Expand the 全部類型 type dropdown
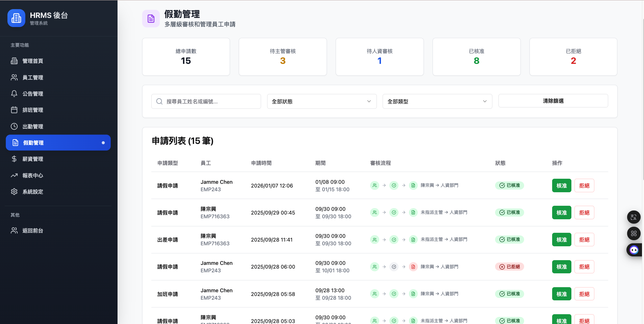 click(x=437, y=101)
